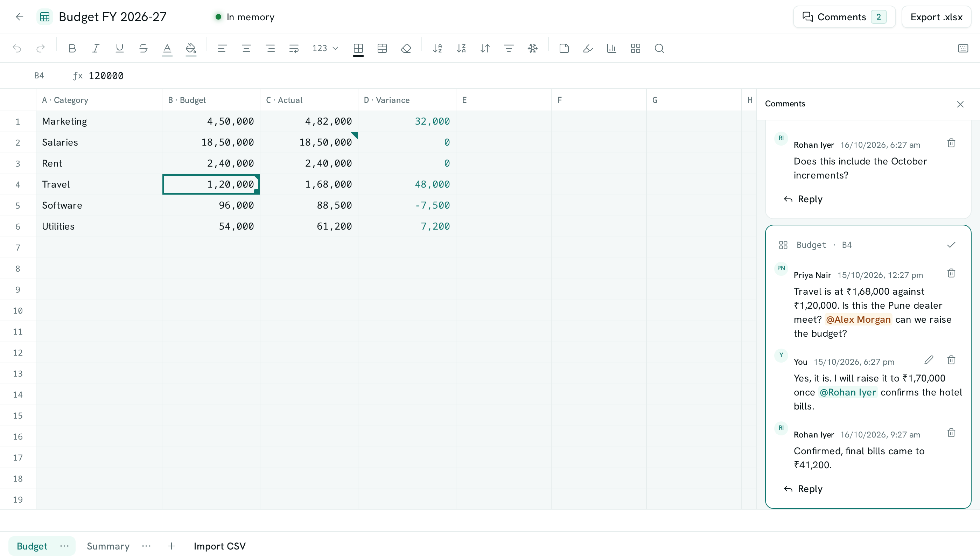
Task: Open the fill color bucket
Action: click(191, 48)
